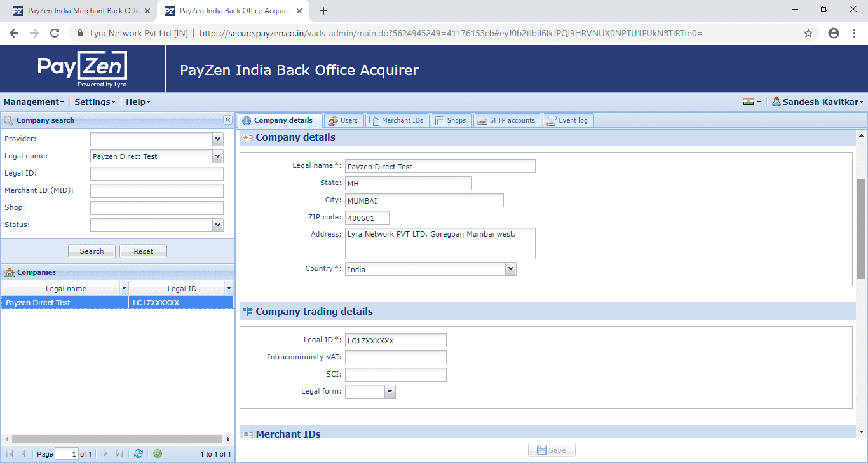Close the PayZen India Back Office Acquirer tab

click(300, 11)
